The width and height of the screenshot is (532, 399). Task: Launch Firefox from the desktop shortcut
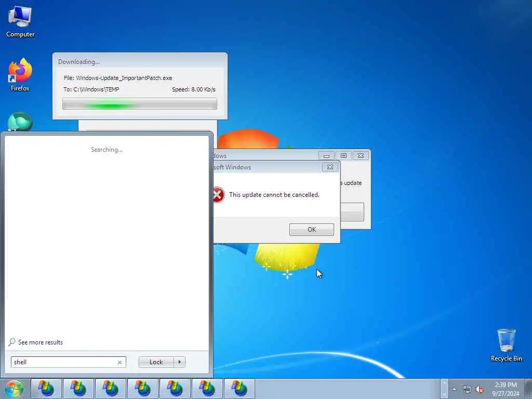tap(20, 75)
